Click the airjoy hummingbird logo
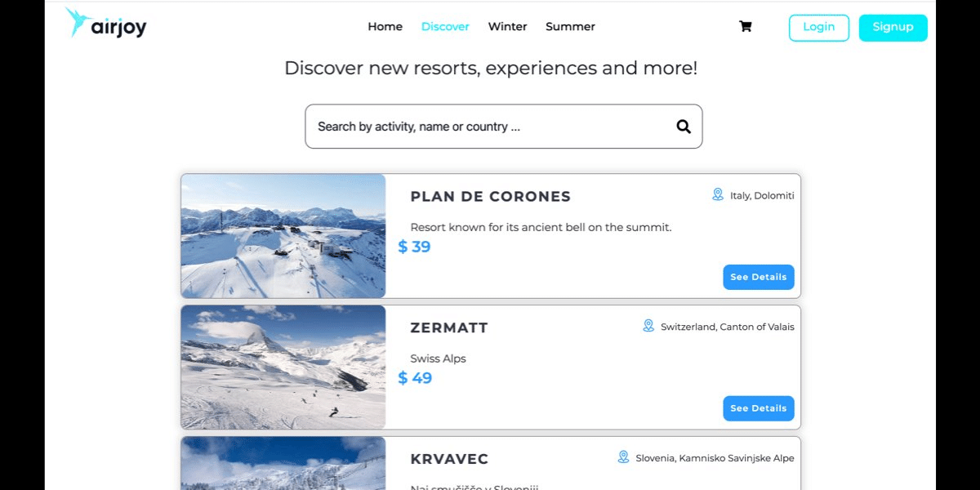 point(105,24)
